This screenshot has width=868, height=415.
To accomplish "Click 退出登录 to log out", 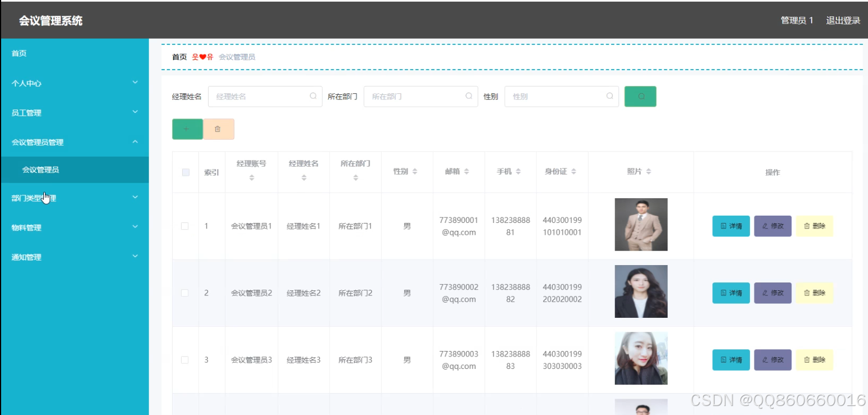I will pyautogui.click(x=843, y=19).
